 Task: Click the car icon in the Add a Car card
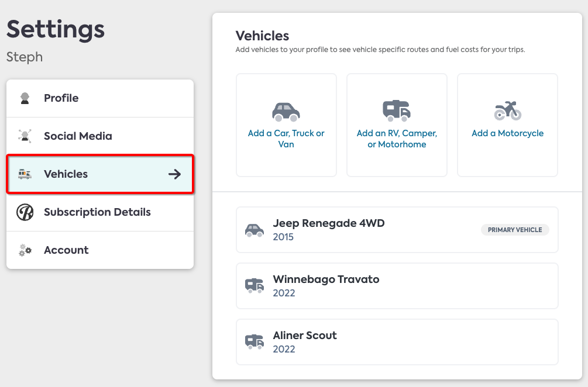286,112
